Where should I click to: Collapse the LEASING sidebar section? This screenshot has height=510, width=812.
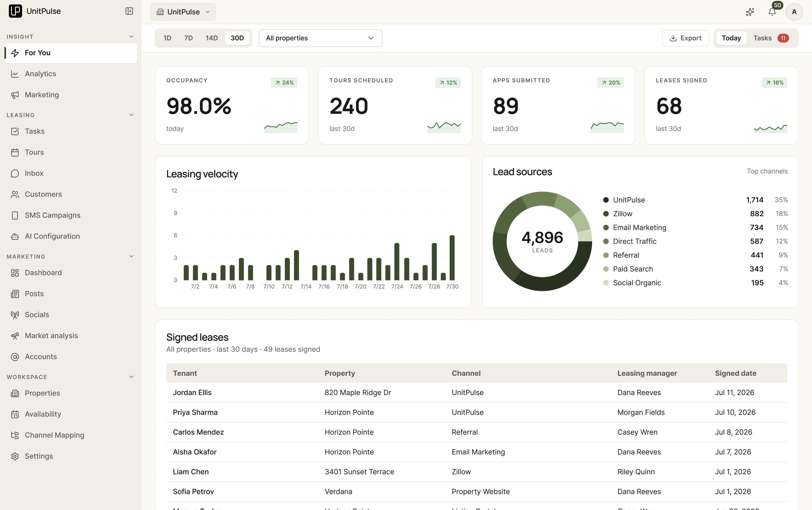pos(131,115)
